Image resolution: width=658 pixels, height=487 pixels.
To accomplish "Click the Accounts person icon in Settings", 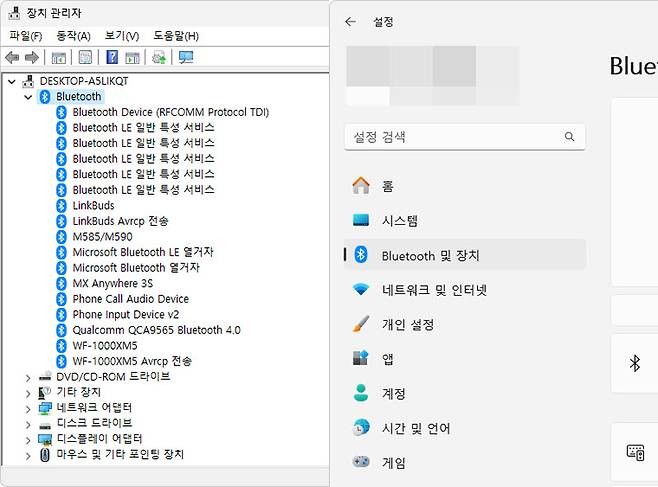I will pyautogui.click(x=361, y=393).
